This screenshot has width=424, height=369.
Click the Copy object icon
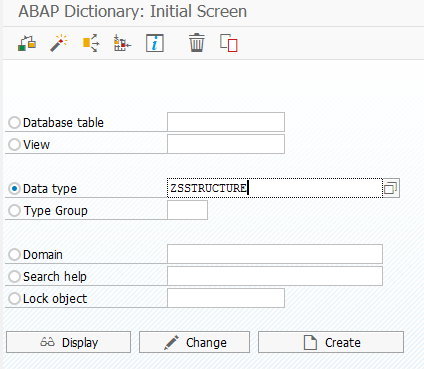(x=229, y=43)
